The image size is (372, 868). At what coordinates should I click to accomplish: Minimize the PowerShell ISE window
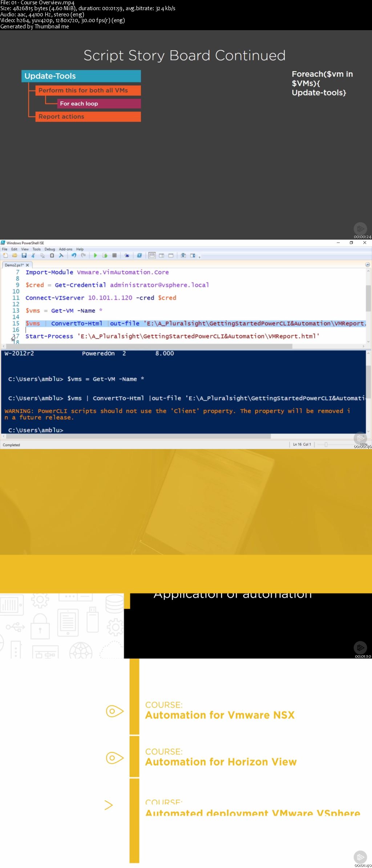click(x=338, y=243)
